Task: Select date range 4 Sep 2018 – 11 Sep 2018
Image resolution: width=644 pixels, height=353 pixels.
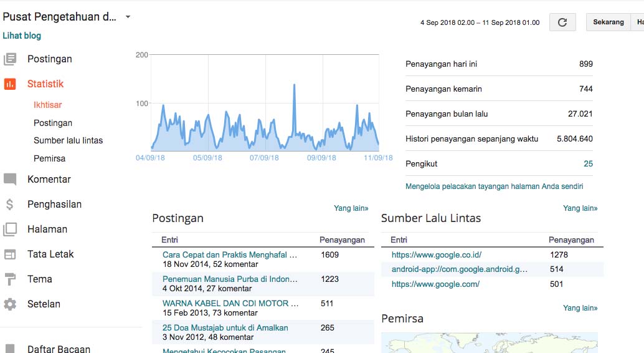Action: click(480, 22)
